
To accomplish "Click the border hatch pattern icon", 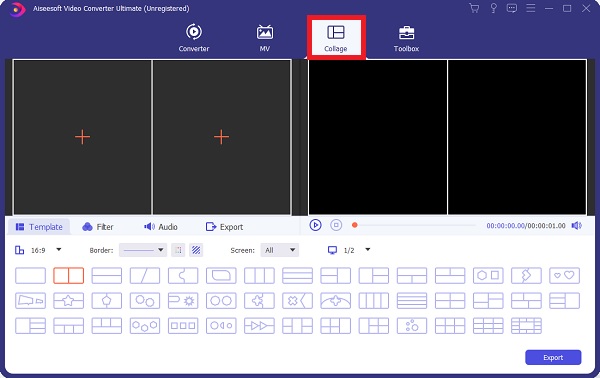I will tap(196, 250).
